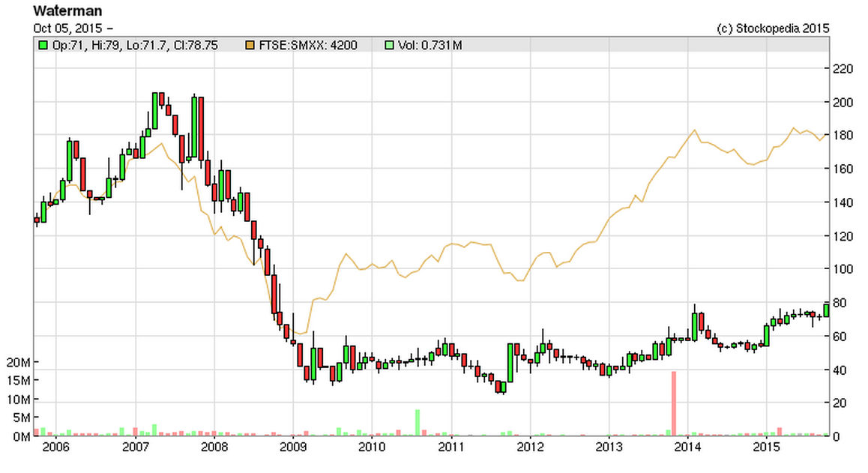The width and height of the screenshot is (868, 473).
Task: Click the 2014 x-axis year label
Action: (x=687, y=447)
